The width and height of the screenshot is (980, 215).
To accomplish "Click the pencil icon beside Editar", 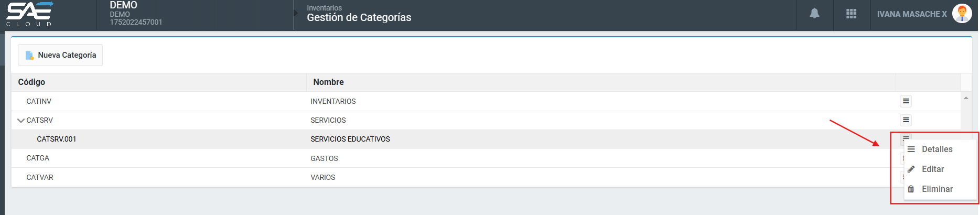I will (x=911, y=169).
